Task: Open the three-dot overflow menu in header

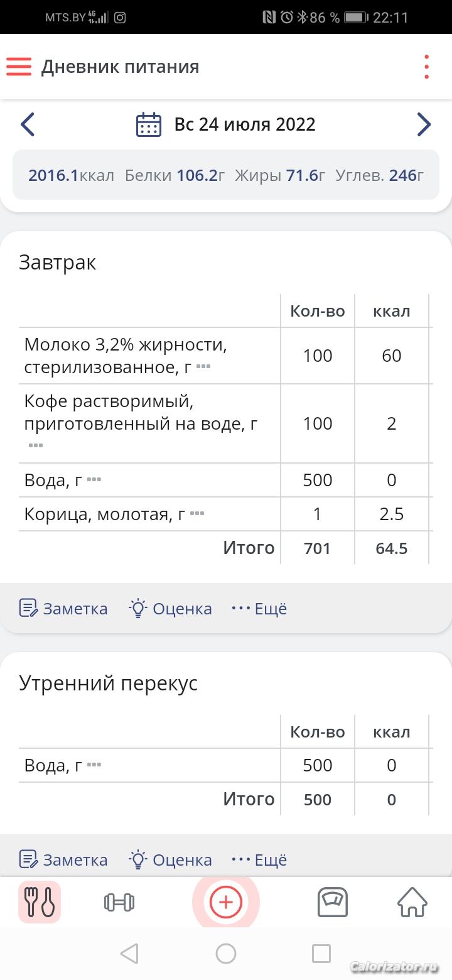Action: (x=426, y=67)
